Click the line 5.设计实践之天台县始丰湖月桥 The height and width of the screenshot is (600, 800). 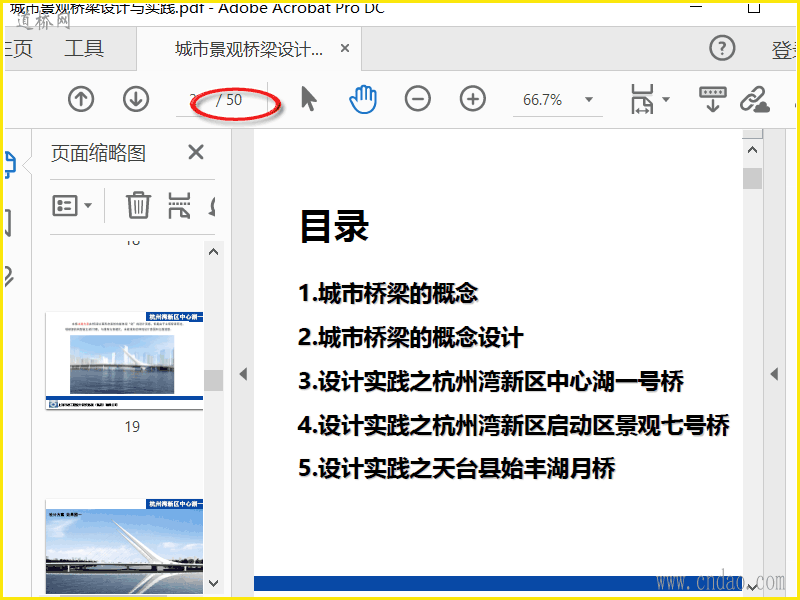pyautogui.click(x=457, y=468)
